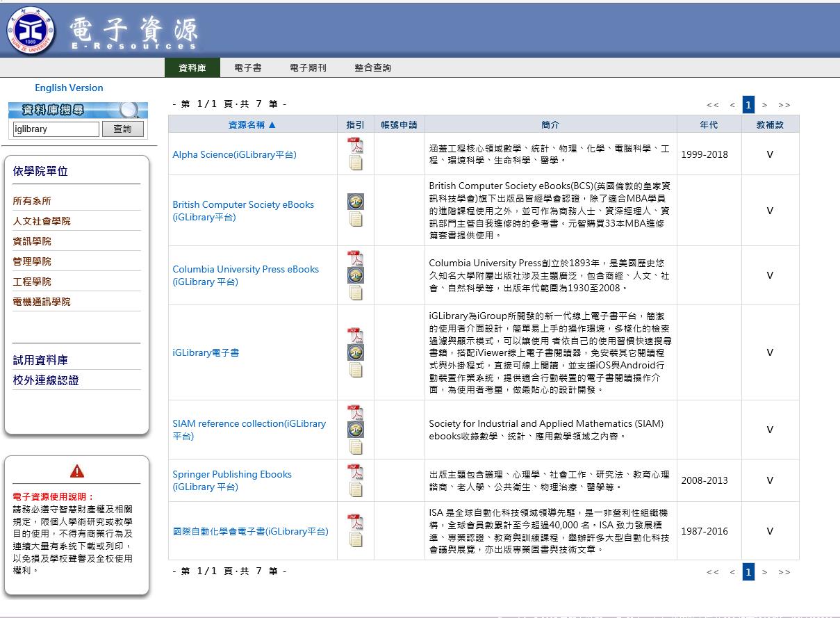Select 所有系所 in the sidebar
This screenshot has width=840, height=618.
(32, 201)
